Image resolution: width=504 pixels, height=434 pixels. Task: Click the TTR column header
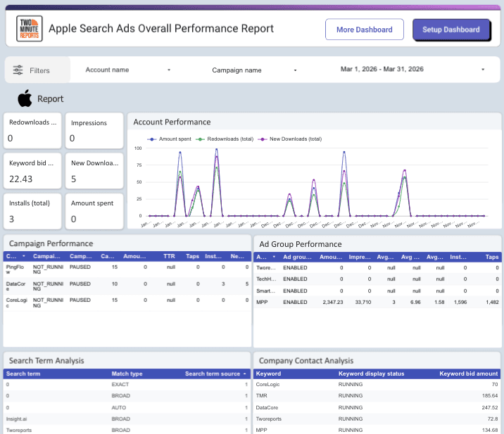coord(169,256)
